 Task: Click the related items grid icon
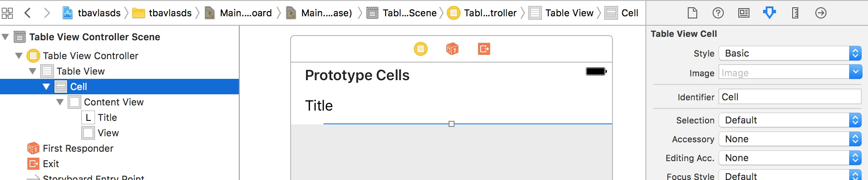[x=7, y=13]
